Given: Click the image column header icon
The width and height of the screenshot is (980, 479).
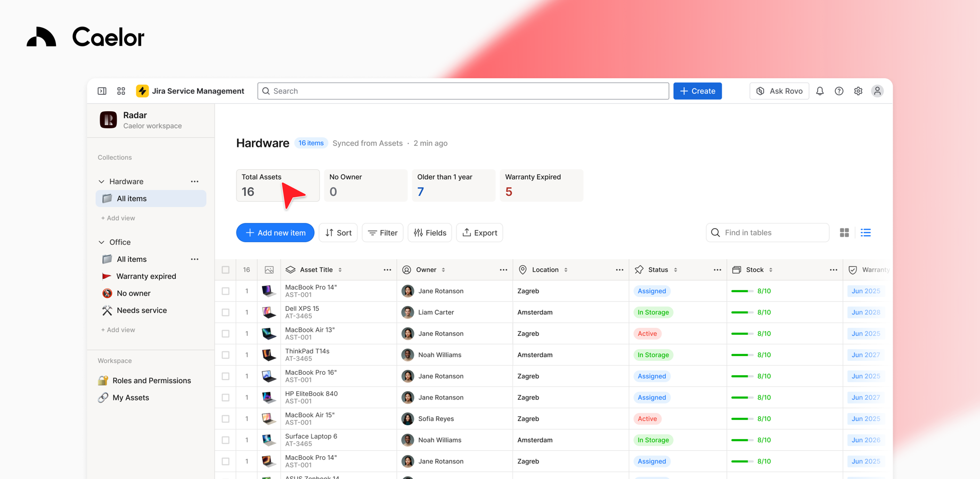Looking at the screenshot, I should [x=269, y=270].
